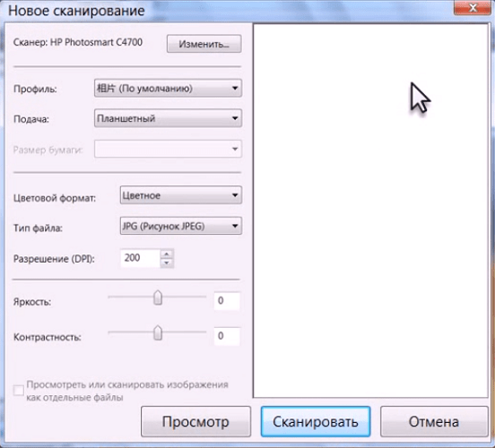Close the Новое сканирование window
The height and width of the screenshot is (448, 495).
click(x=473, y=8)
